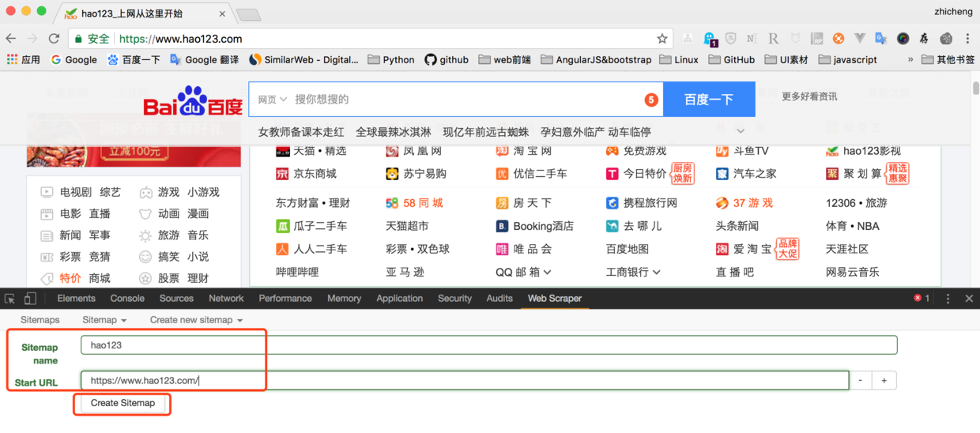This screenshot has height=433, width=980.
Task: Switch to the Elements tab in DevTools
Action: coord(77,299)
